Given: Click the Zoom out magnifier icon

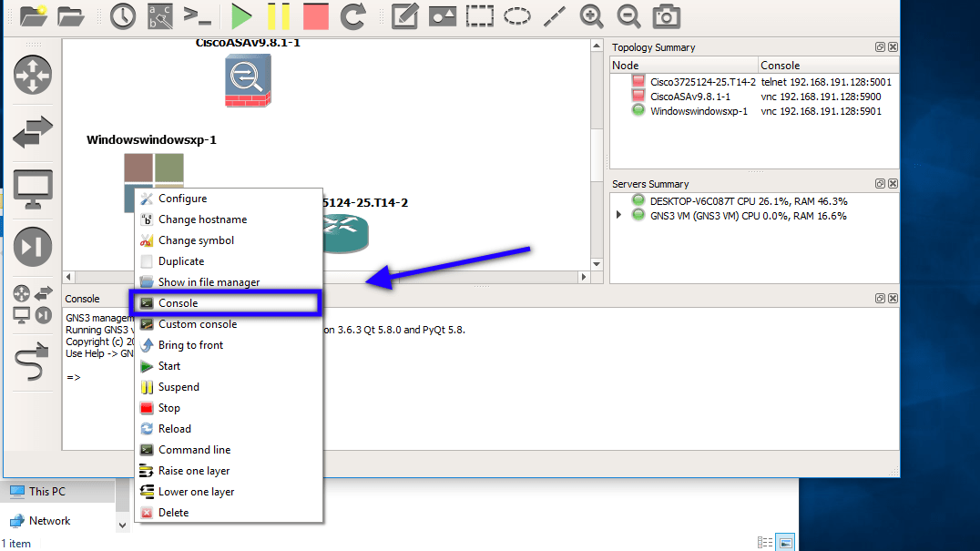Looking at the screenshot, I should point(628,16).
